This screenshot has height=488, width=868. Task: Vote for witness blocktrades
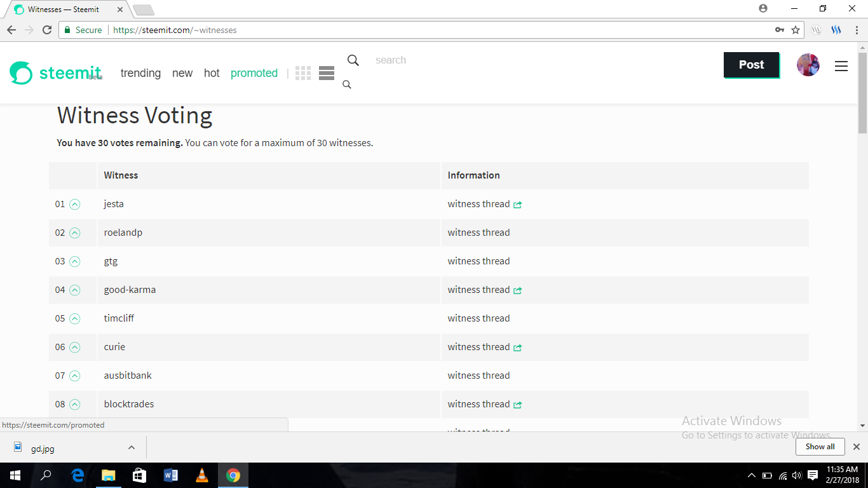76,404
